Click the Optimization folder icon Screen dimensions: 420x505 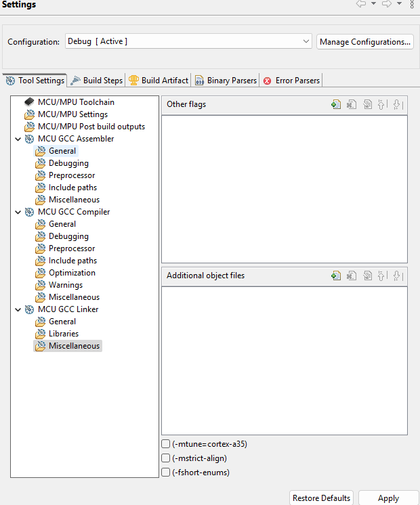tap(40, 273)
